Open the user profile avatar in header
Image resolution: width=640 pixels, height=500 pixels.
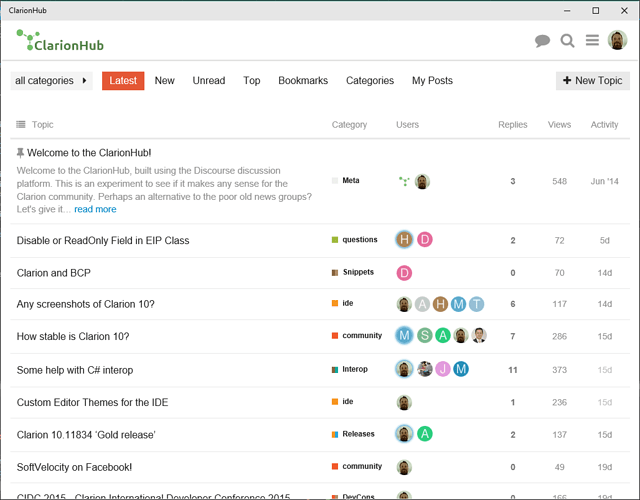[x=618, y=40]
